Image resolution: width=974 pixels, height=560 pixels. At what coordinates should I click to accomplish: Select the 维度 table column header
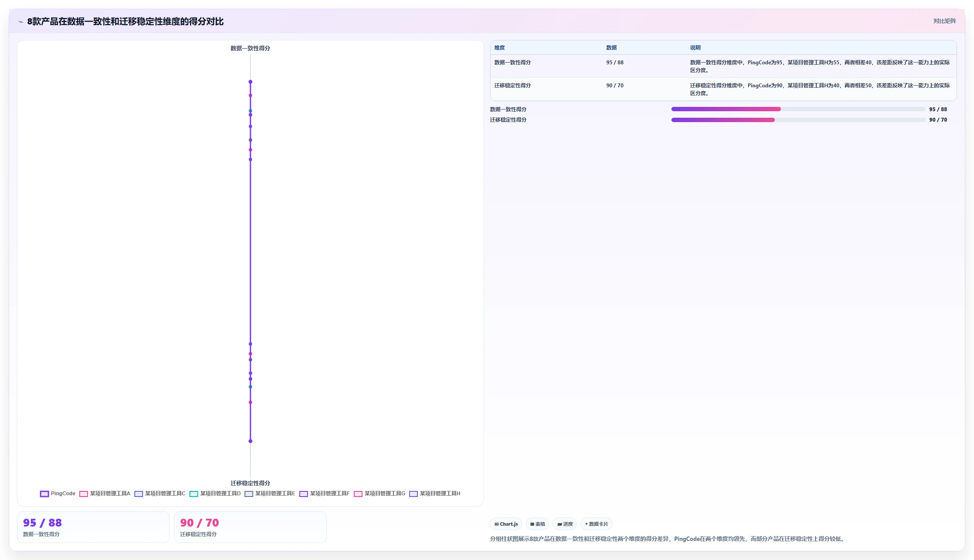pyautogui.click(x=500, y=48)
